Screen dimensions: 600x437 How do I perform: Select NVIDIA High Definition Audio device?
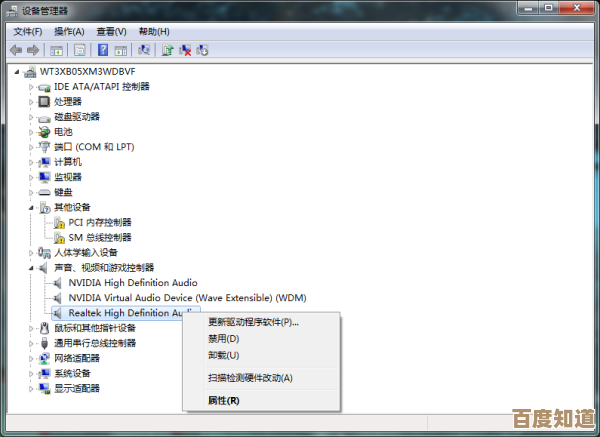132,283
